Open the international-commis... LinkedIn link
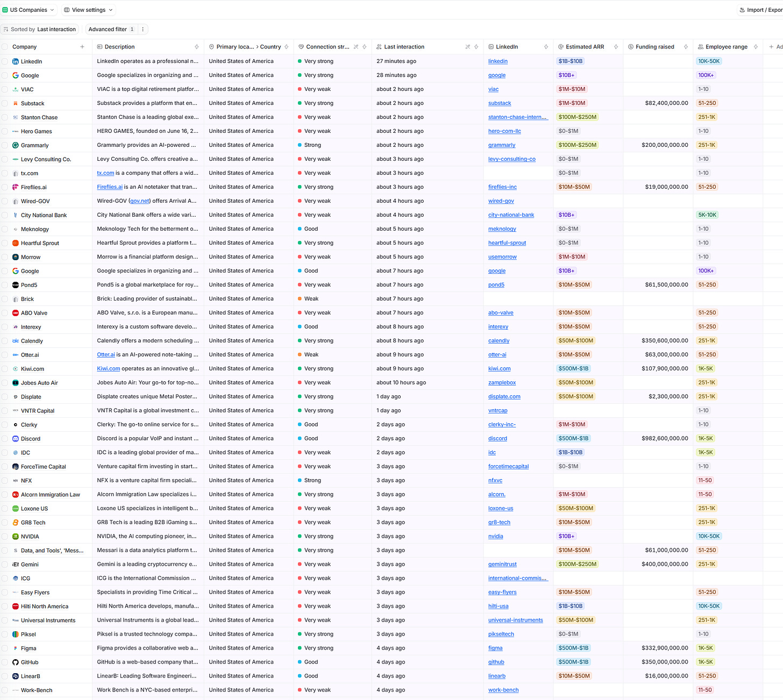Screen dimensions: 783x700 518,578
